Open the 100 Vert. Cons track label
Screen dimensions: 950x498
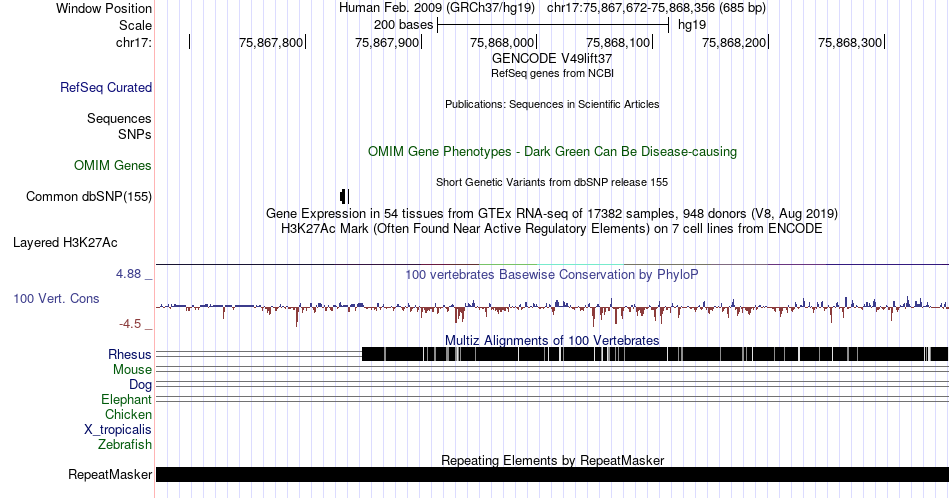56,298
